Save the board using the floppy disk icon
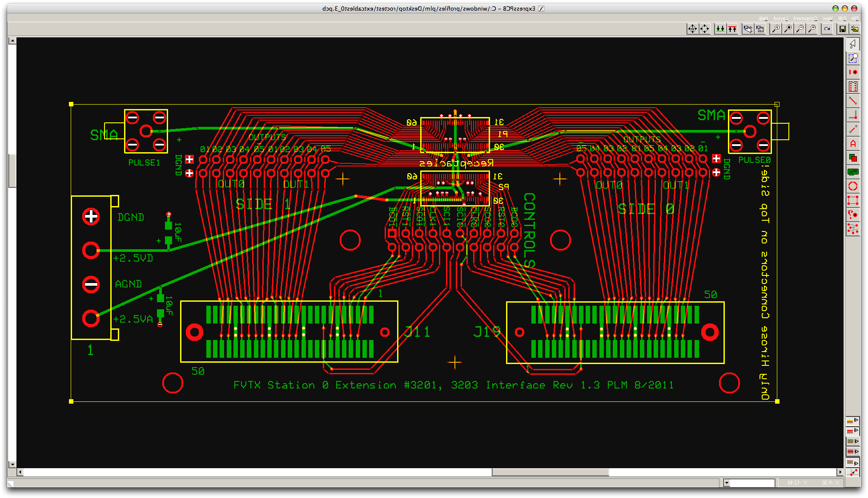Image resolution: width=868 pixels, height=498 pixels. pos(842,29)
